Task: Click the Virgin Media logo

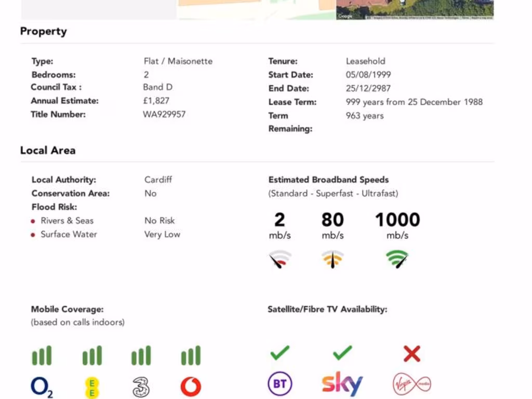Action: coord(411,384)
